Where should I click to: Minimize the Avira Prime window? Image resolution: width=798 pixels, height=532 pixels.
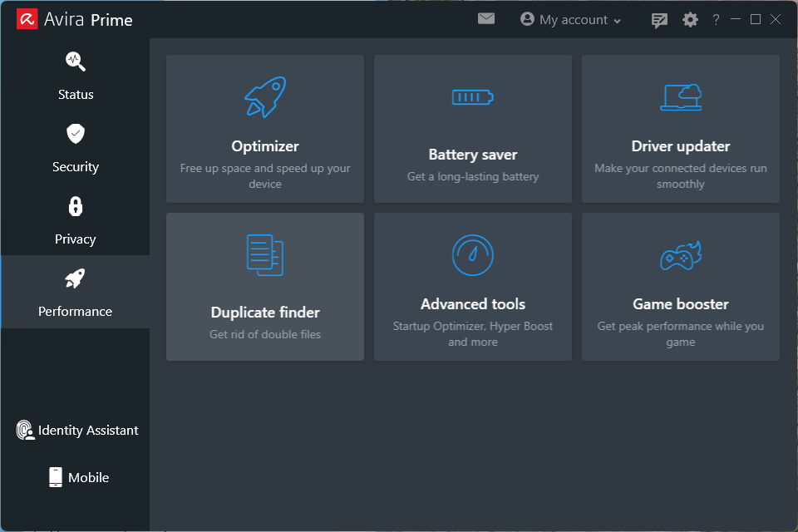736,19
